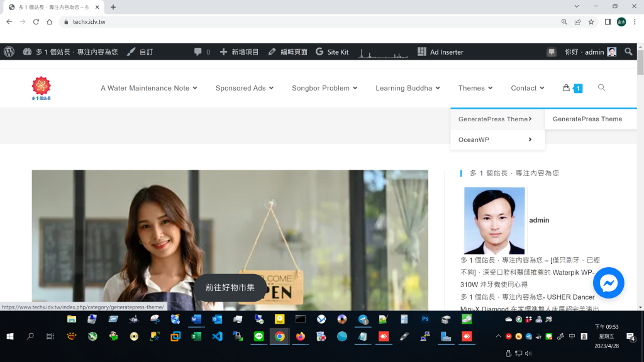The width and height of the screenshot is (644, 362).
Task: Click the site search magnifier icon
Action: pyautogui.click(x=601, y=88)
